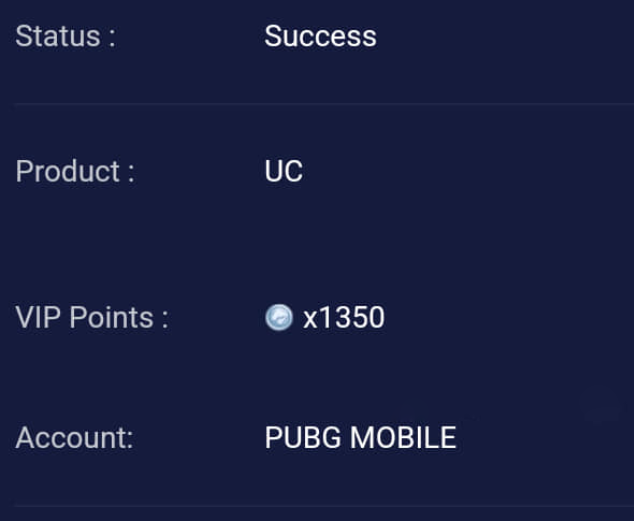The image size is (634, 521).
Task: Click the colon after Account
Action: [130, 440]
